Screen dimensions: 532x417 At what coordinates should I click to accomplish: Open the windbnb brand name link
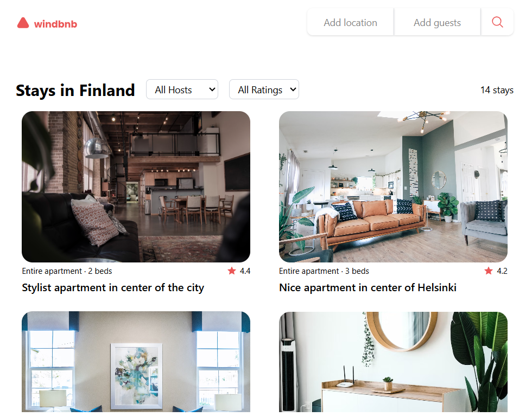pos(55,24)
